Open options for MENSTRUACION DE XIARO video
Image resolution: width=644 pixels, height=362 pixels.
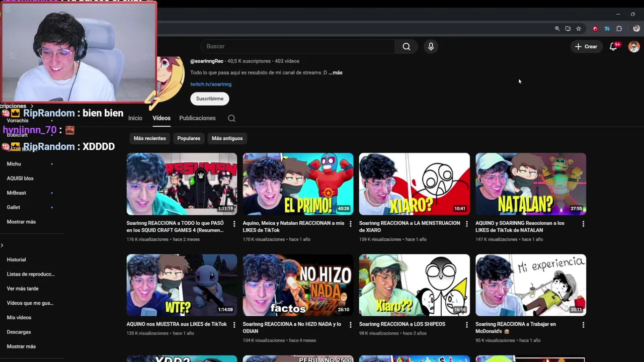(466, 224)
